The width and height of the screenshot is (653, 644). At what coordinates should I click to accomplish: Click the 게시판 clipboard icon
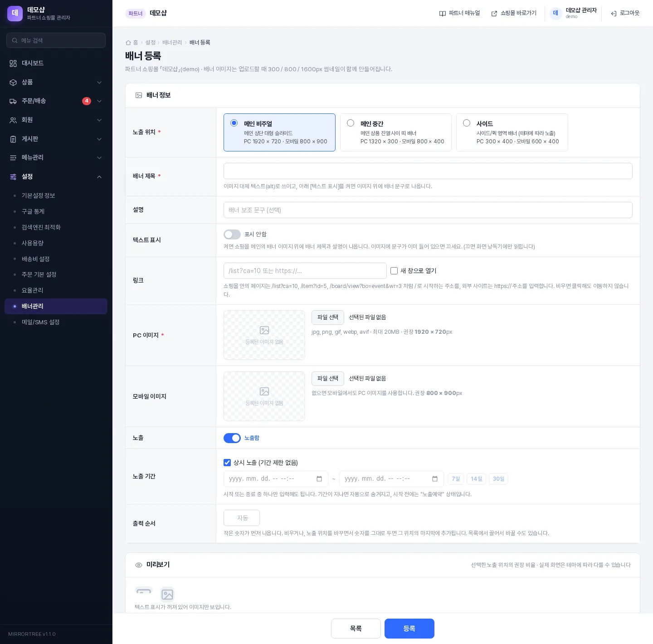[x=13, y=139]
